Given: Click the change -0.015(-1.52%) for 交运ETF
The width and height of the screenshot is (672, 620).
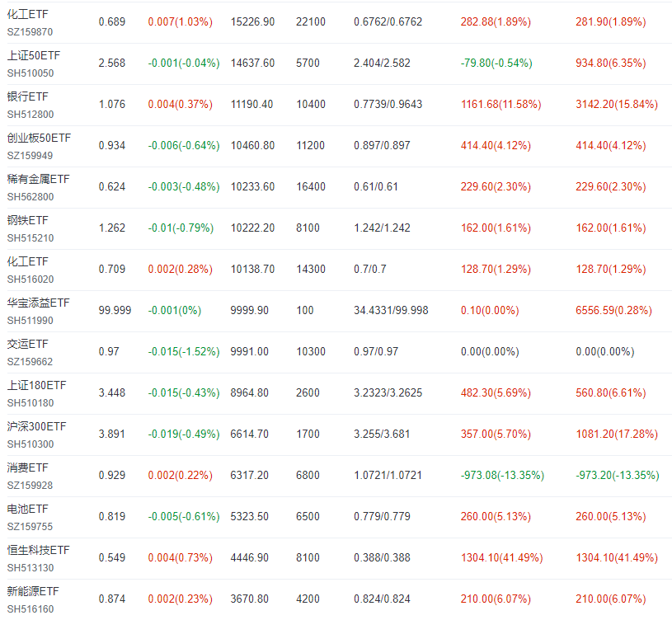Looking at the screenshot, I should 184,352.
